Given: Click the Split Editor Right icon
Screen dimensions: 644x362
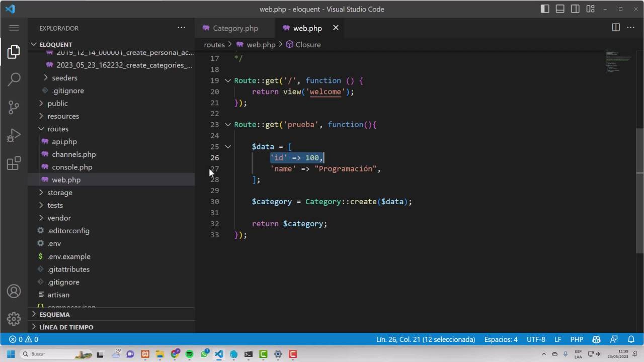Looking at the screenshot, I should (615, 28).
